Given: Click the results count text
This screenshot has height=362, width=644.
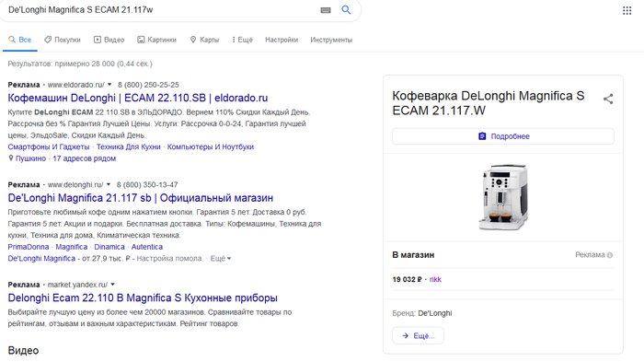Looking at the screenshot, I should coord(80,64).
